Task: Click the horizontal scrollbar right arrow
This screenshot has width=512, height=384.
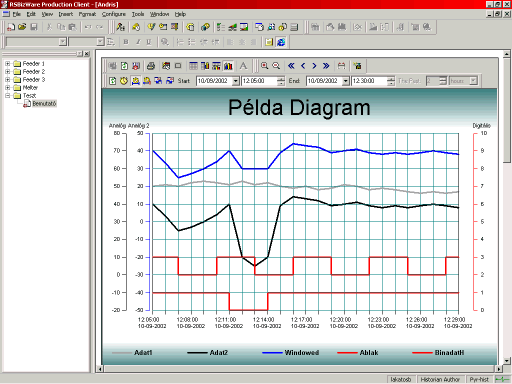Action: pyautogui.click(x=499, y=369)
